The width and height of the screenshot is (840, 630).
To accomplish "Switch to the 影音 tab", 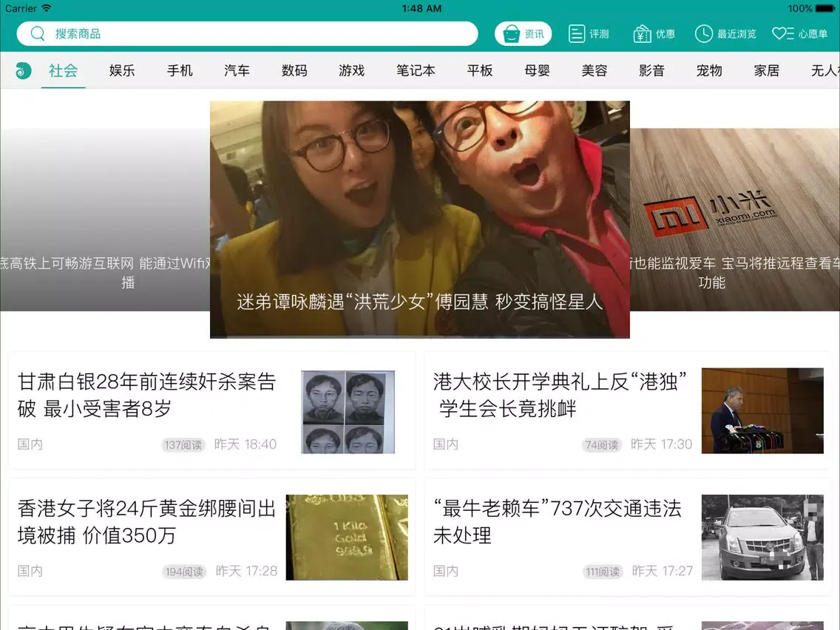I will tap(651, 70).
